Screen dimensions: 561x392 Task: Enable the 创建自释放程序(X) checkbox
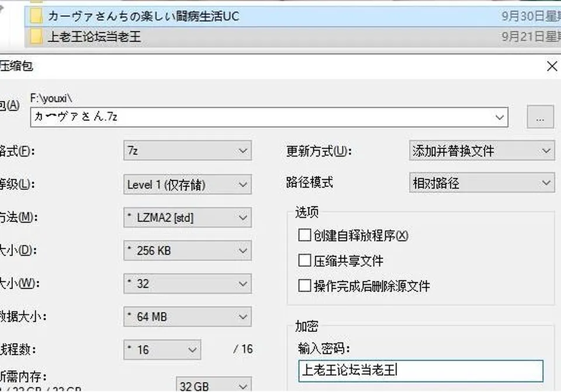(x=304, y=235)
